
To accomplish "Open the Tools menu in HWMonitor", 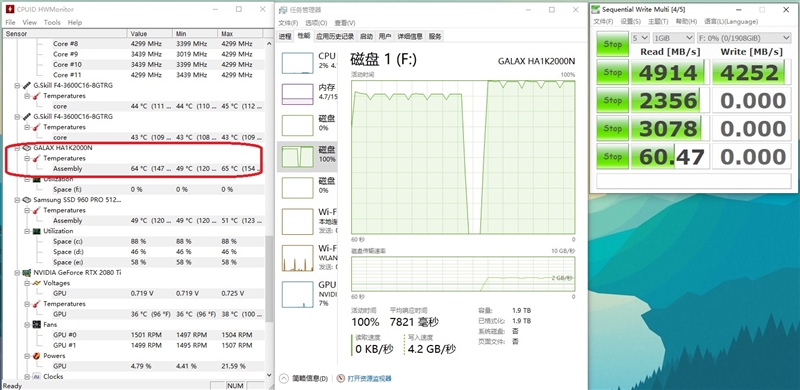I will pyautogui.click(x=52, y=22).
